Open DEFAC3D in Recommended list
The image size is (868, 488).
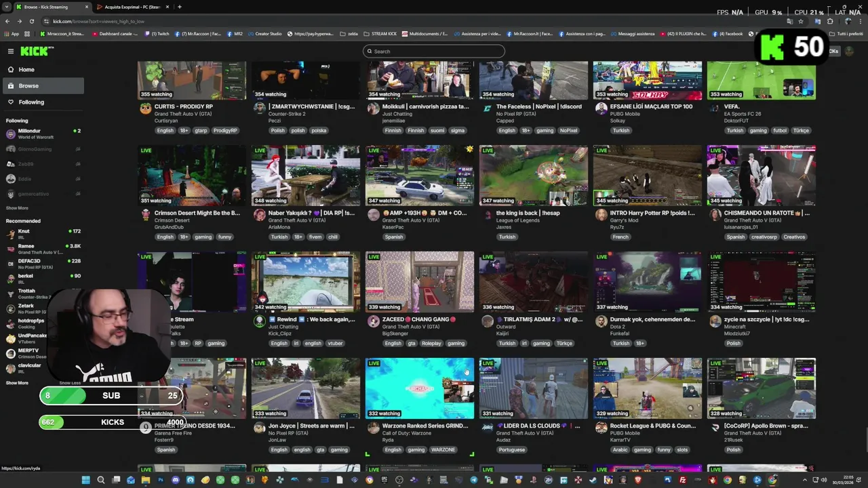42,264
